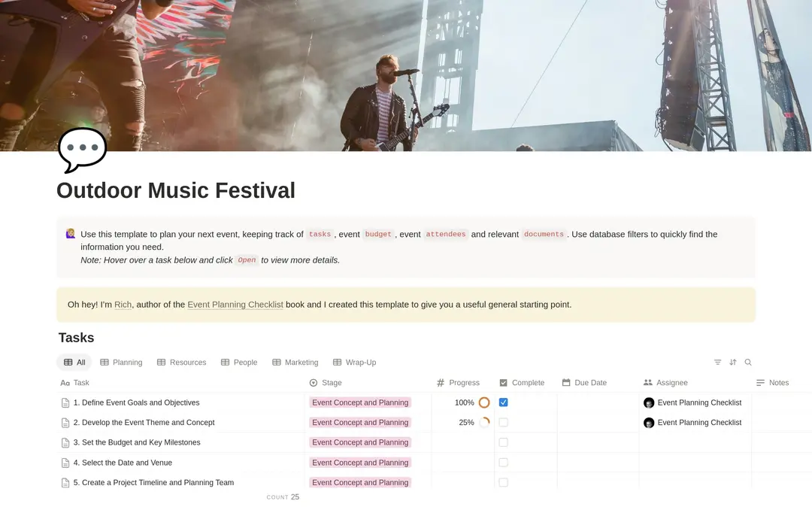812x507 pixels.
Task: Open the Due Date column header menu
Action: (x=598, y=383)
